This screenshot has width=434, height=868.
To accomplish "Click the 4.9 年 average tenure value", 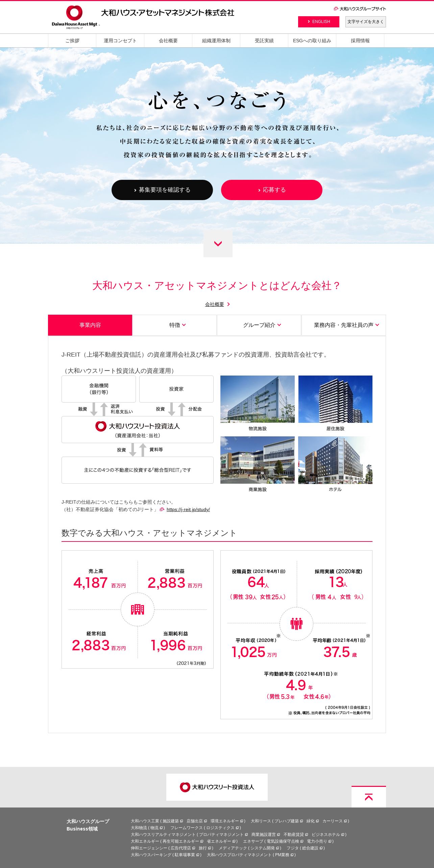I will pyautogui.click(x=299, y=685).
